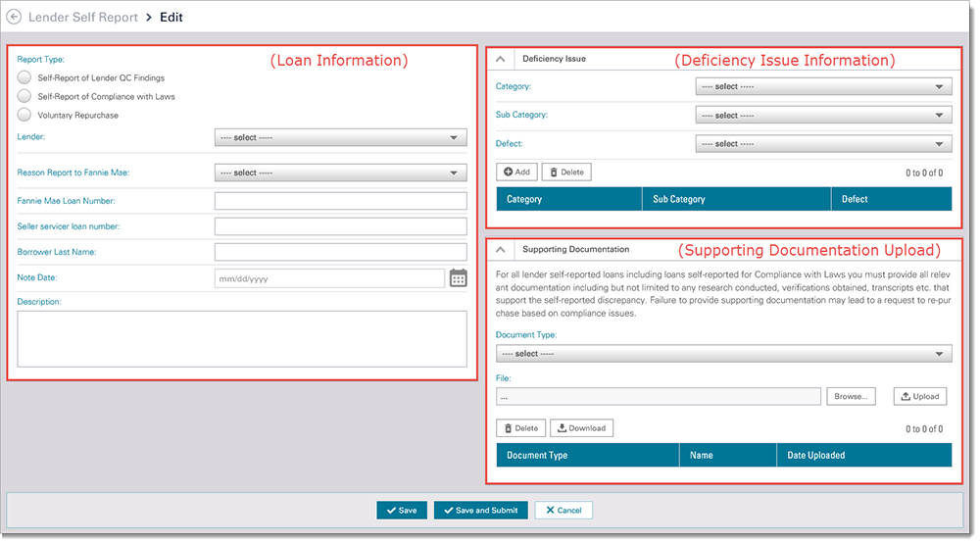
Task: Select Self-Report of Lender QC Findings
Action: click(x=24, y=77)
